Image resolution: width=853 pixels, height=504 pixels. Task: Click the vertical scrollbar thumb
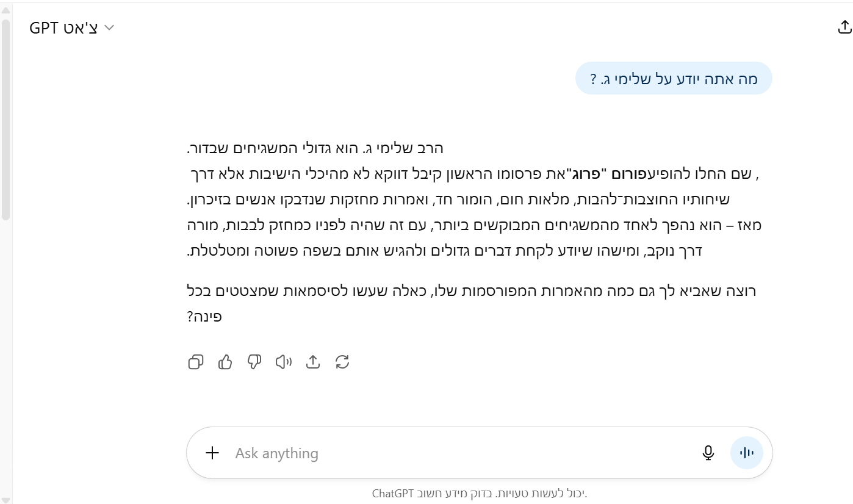(x=5, y=119)
